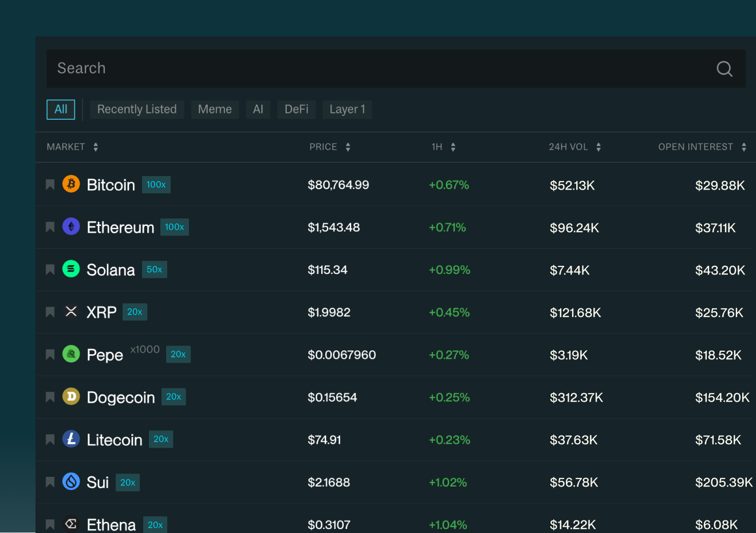Switch to the Layer 1 filter
Screen dimensions: 756x533
pyautogui.click(x=347, y=109)
